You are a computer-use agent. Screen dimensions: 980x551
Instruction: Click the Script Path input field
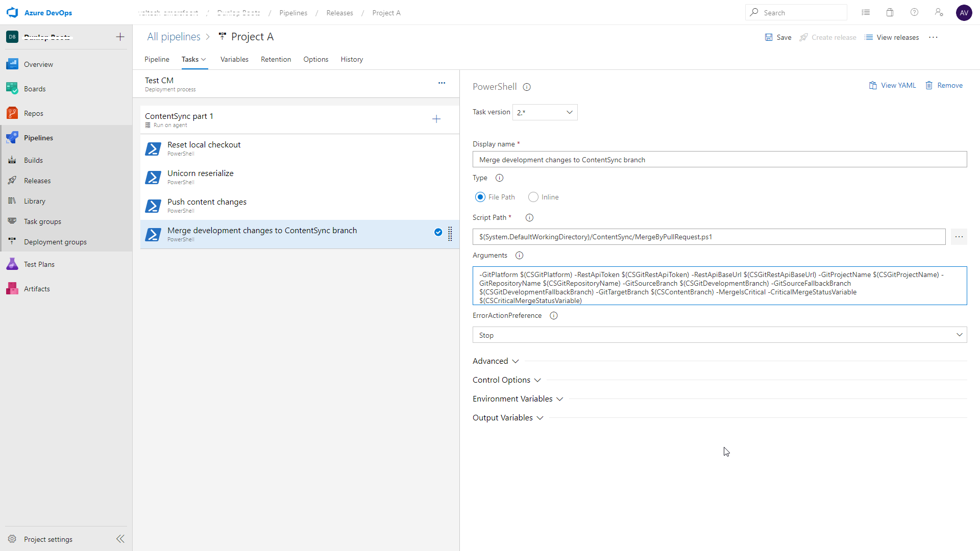[708, 237]
